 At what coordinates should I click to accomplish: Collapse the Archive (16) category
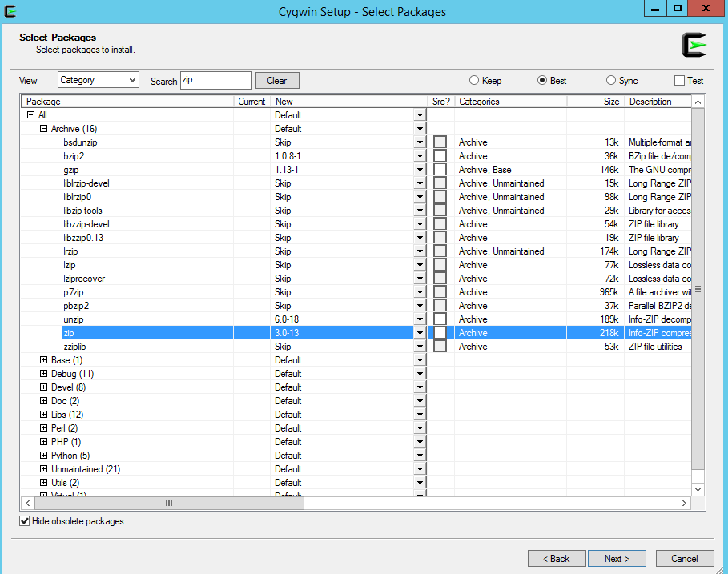pos(42,128)
